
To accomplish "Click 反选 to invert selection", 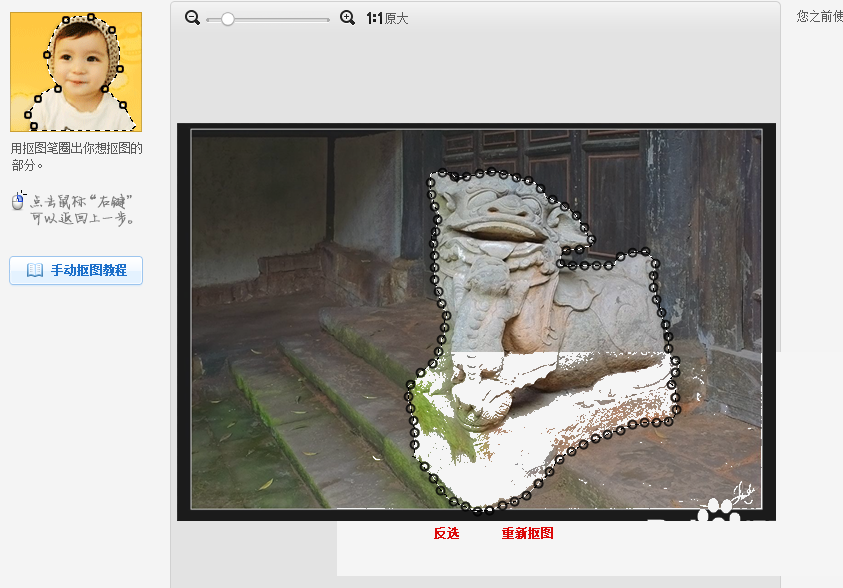I will 447,533.
